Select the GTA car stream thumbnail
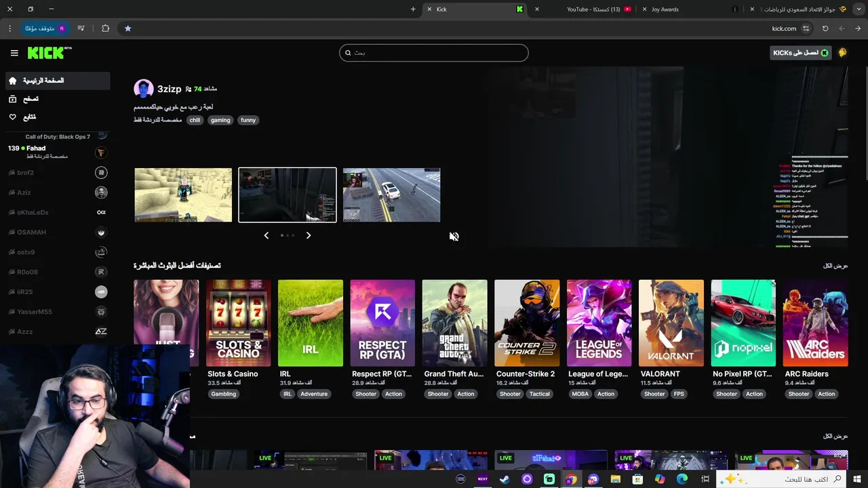 392,195
